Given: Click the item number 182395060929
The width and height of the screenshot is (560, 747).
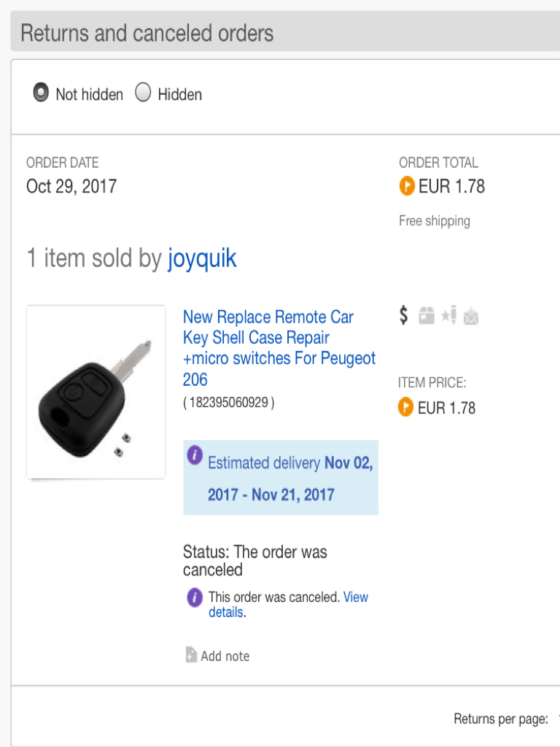Looking at the screenshot, I should tap(228, 403).
